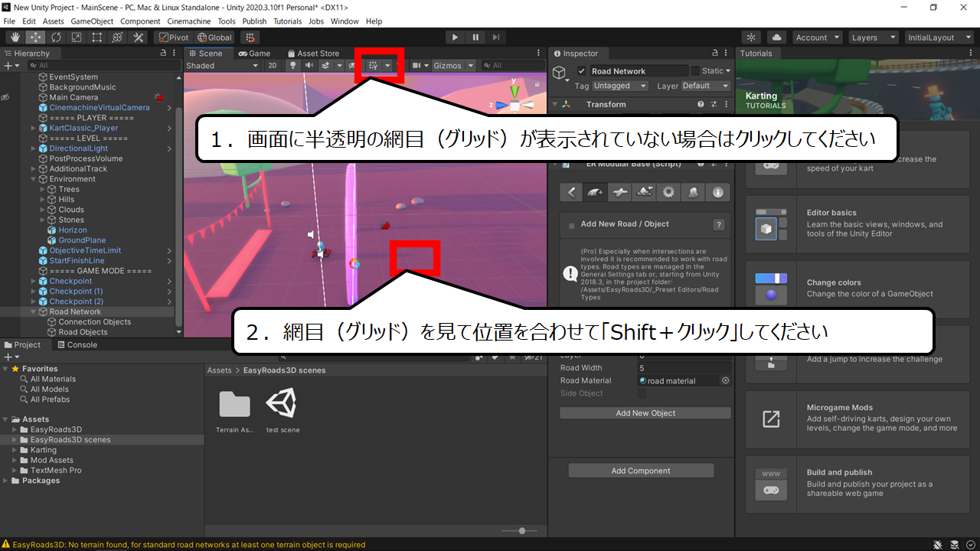Image resolution: width=980 pixels, height=551 pixels.
Task: Open road material object picker
Action: point(726,380)
